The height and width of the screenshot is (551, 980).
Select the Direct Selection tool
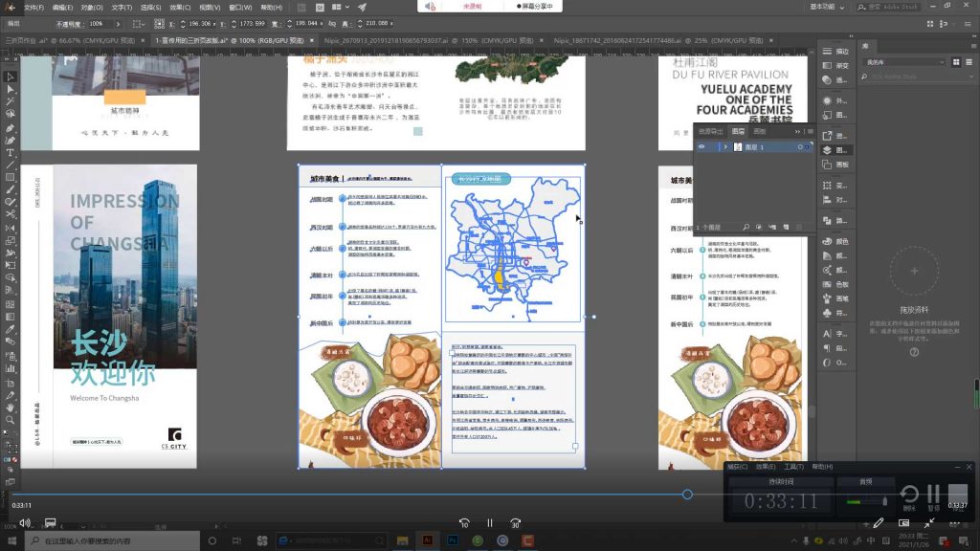coord(11,89)
